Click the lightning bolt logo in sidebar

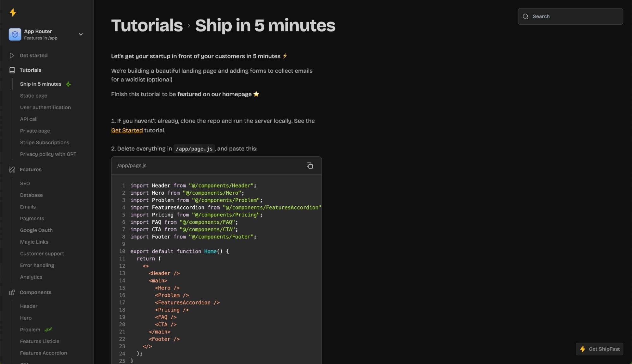(13, 12)
